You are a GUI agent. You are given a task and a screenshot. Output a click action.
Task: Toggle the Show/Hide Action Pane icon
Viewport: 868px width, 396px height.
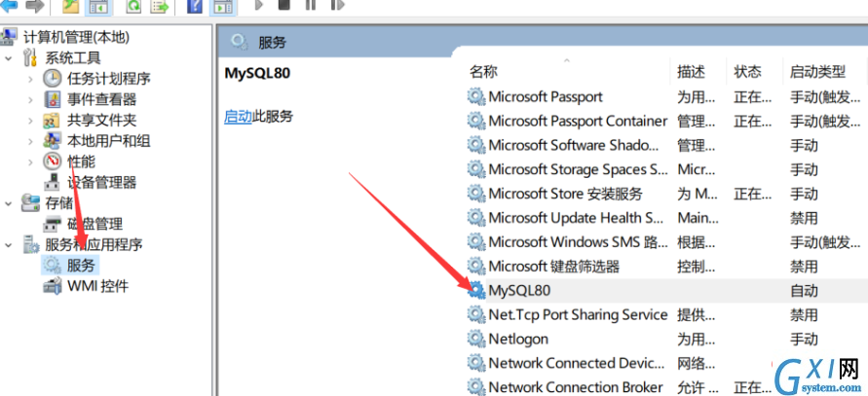pos(223,6)
